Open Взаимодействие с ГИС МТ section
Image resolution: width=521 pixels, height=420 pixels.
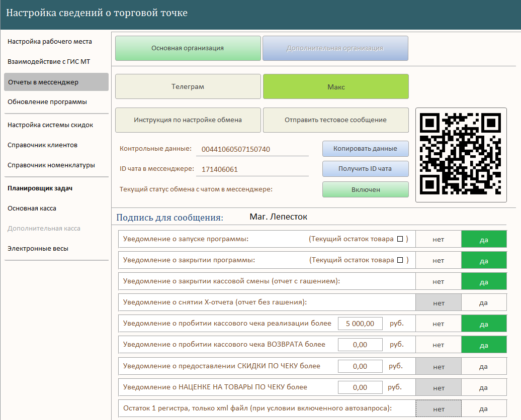pyautogui.click(x=49, y=61)
